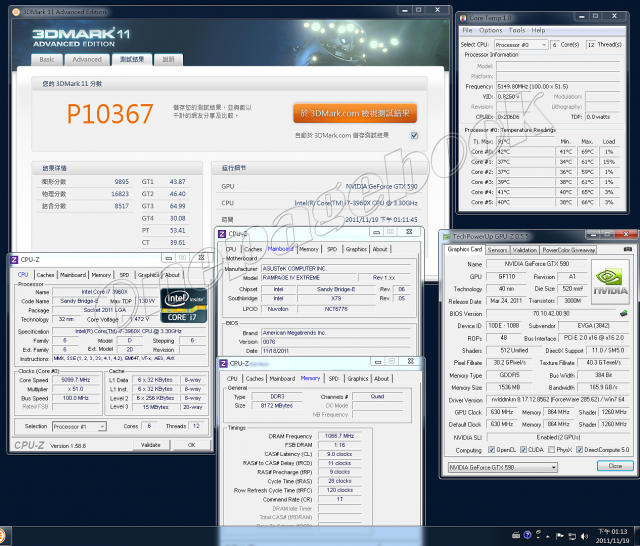The image size is (640, 546).
Task: Open CPU-Z Selection Processor #1 dropdown
Action: click(80, 426)
